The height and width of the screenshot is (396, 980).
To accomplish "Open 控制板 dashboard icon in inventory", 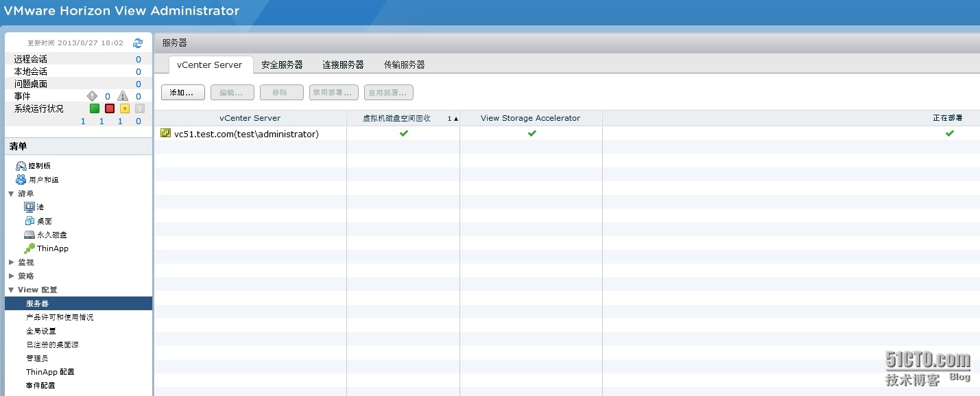I will pos(21,166).
